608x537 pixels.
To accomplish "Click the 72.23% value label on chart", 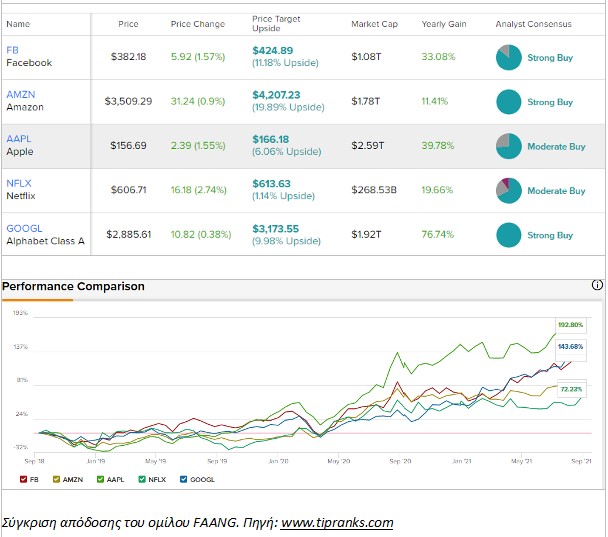I will pyautogui.click(x=572, y=389).
